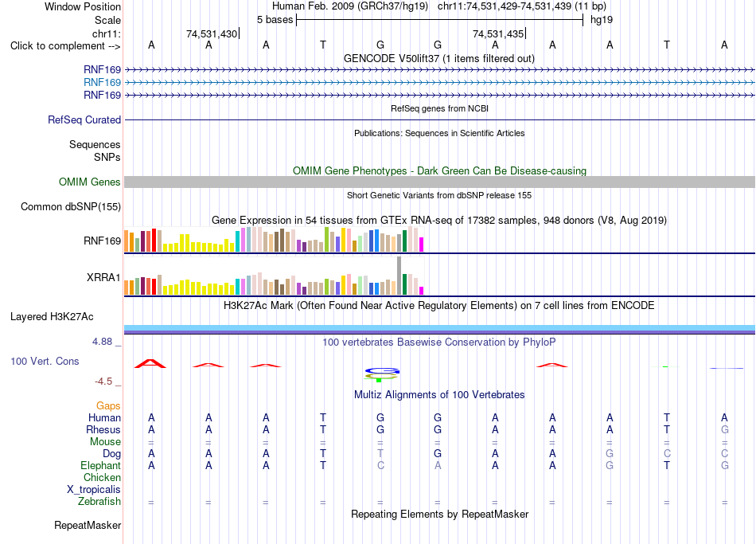Click the RepeatMasker track label
The image size is (756, 544).
coord(88,525)
